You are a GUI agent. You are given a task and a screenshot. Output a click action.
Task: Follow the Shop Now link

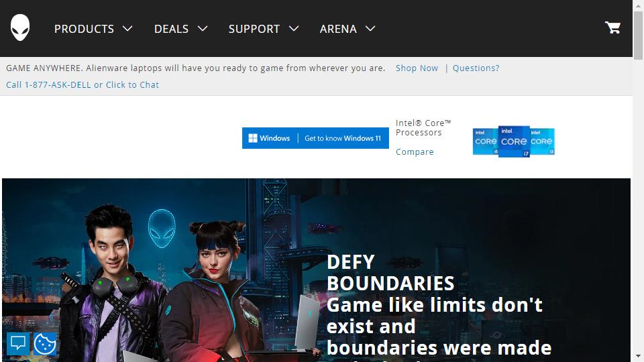pos(417,68)
